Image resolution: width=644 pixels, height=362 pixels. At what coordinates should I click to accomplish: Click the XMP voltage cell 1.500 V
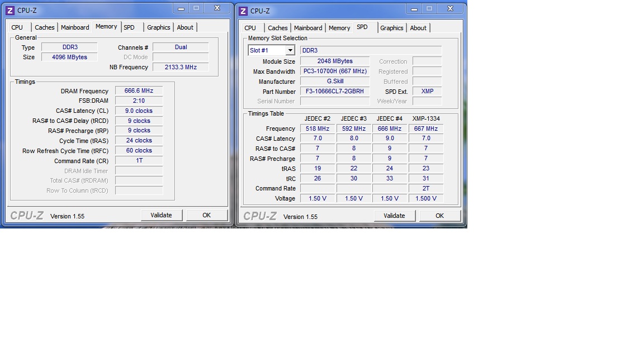(x=426, y=198)
